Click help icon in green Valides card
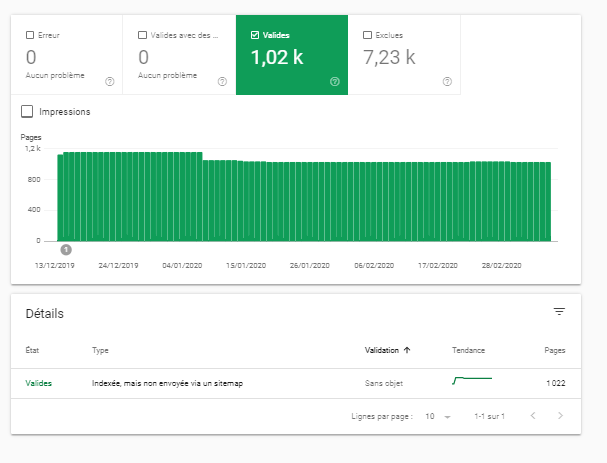607x463 pixels. pos(334,81)
